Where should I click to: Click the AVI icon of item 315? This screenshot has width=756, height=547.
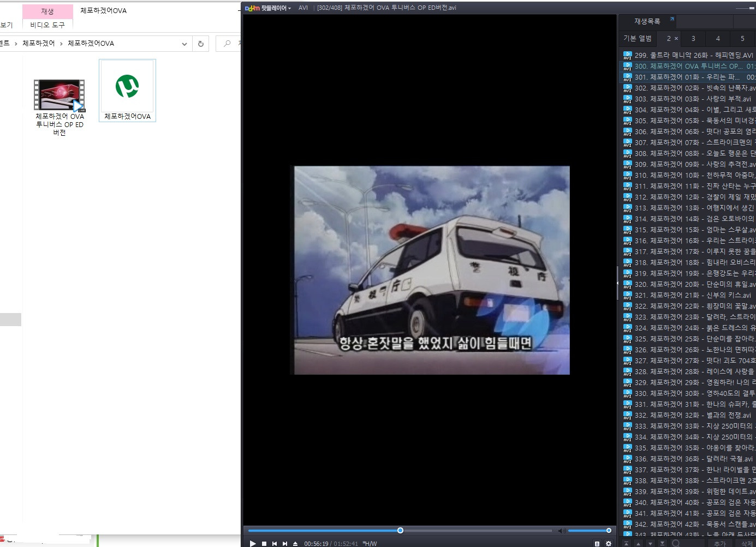(x=627, y=230)
